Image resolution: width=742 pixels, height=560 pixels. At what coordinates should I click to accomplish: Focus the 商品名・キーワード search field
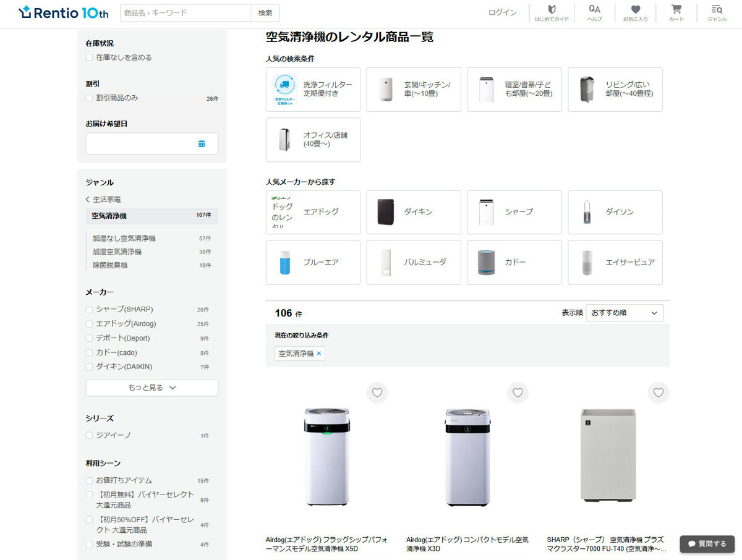185,13
